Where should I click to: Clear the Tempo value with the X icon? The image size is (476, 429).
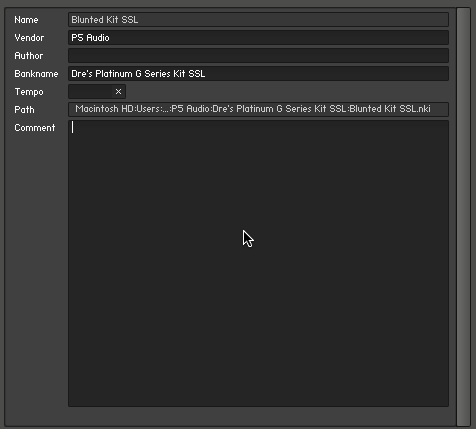click(x=118, y=92)
